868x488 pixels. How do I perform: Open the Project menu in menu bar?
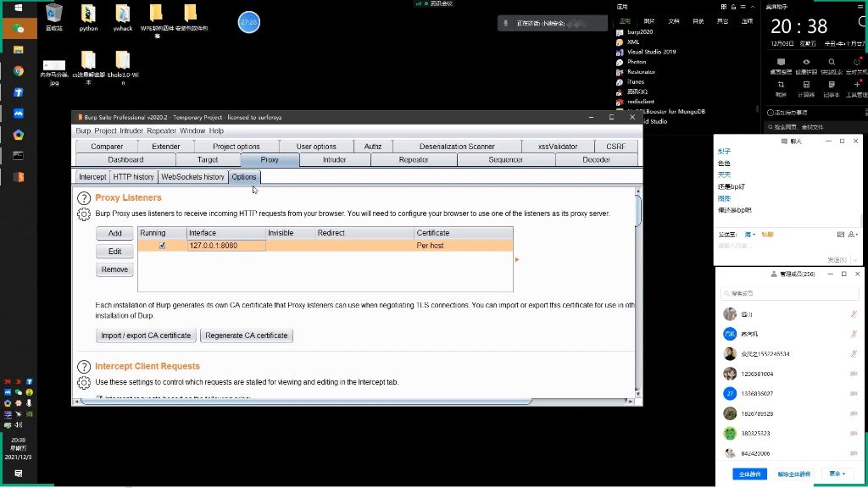tap(105, 131)
